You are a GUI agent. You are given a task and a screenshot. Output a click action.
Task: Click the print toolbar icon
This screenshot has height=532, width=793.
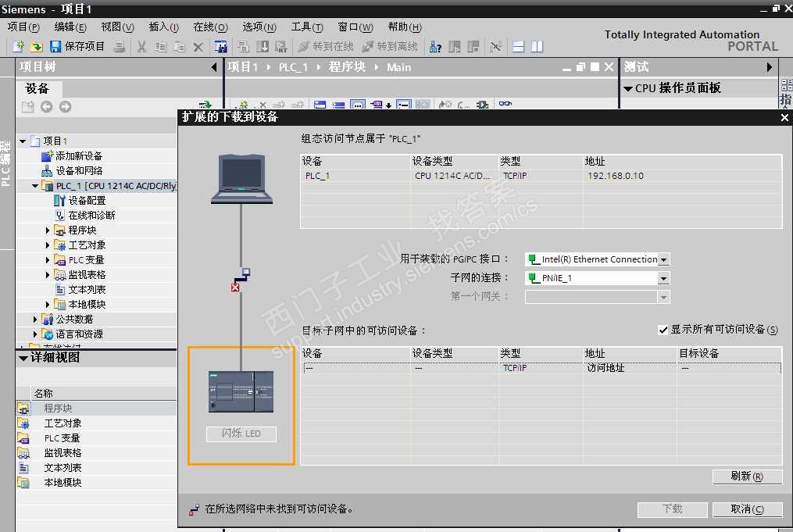(120, 47)
